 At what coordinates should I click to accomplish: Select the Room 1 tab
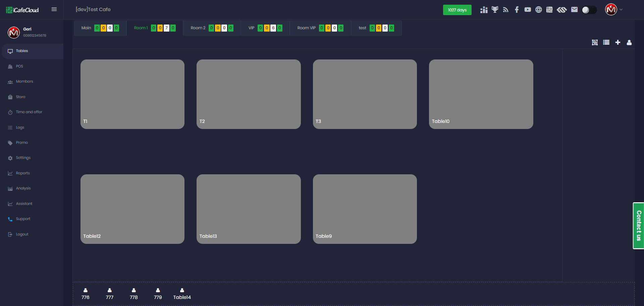141,28
